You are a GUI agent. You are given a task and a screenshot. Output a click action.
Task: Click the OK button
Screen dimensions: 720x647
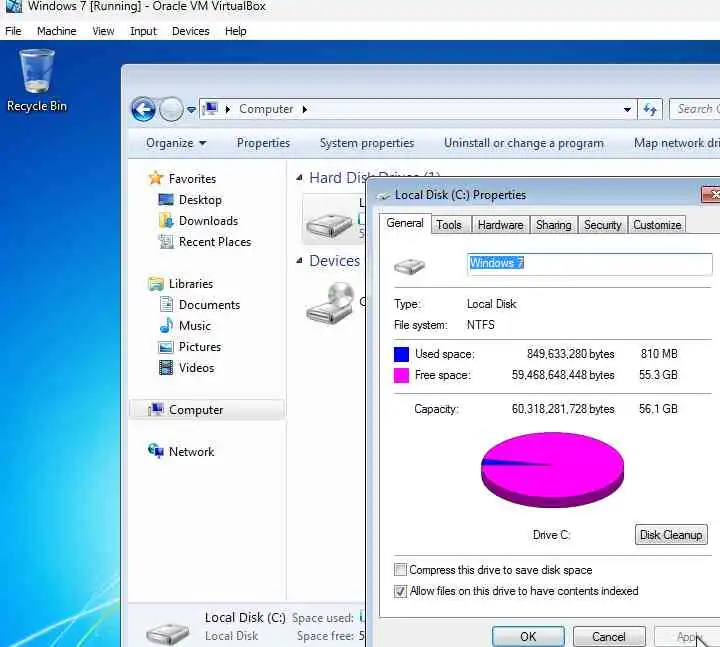point(528,636)
